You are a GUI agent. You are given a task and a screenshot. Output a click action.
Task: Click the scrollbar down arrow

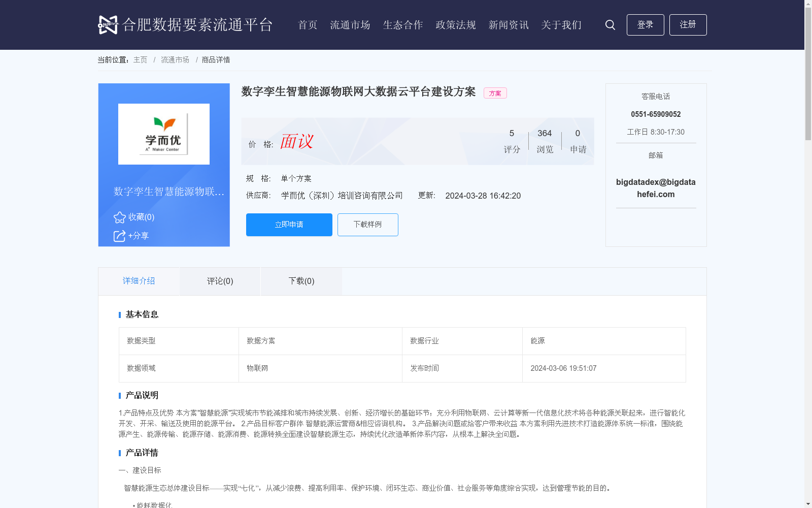tap(808, 504)
